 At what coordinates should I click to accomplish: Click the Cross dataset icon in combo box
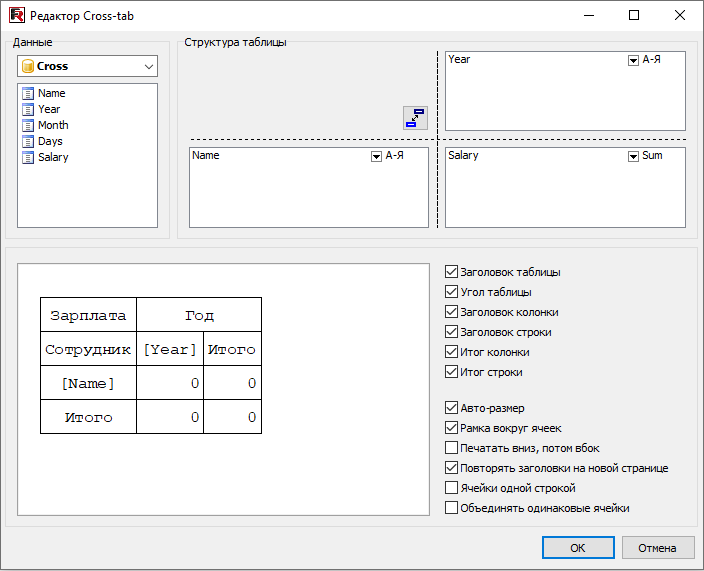(x=28, y=66)
